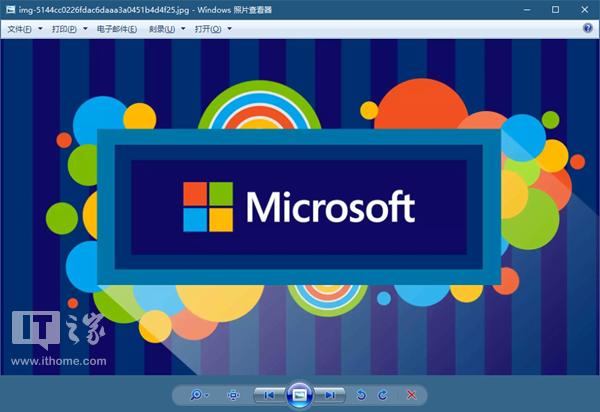Click the fit to window icon

[x=233, y=395]
